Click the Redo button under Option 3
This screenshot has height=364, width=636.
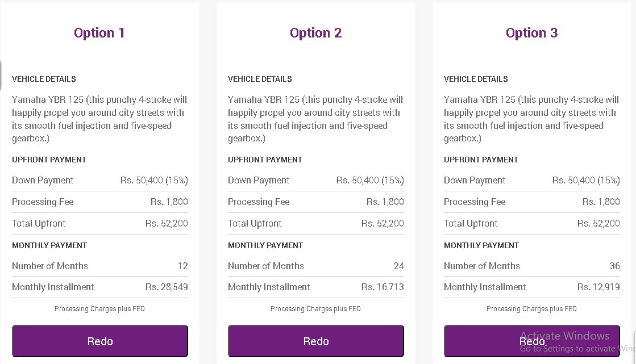tap(532, 341)
